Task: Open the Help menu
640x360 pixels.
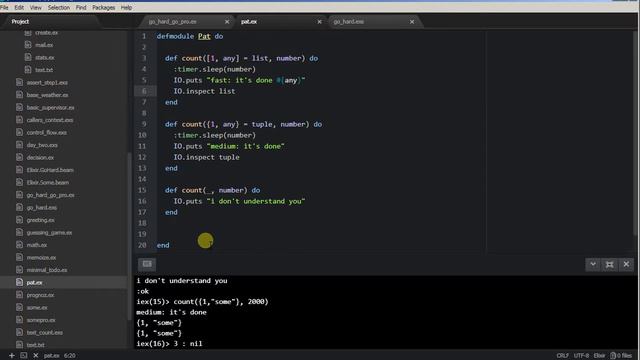Action: [x=126, y=7]
